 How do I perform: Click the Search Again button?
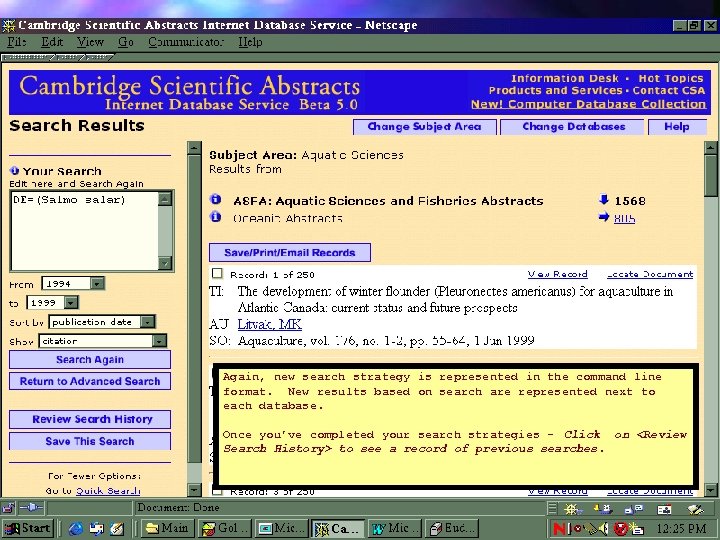90,360
